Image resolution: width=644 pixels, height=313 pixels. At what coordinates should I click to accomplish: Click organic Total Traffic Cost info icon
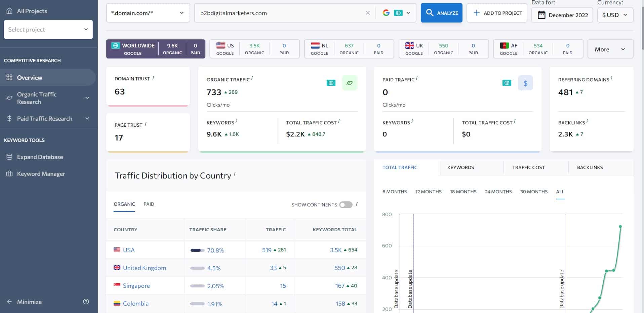339,121
